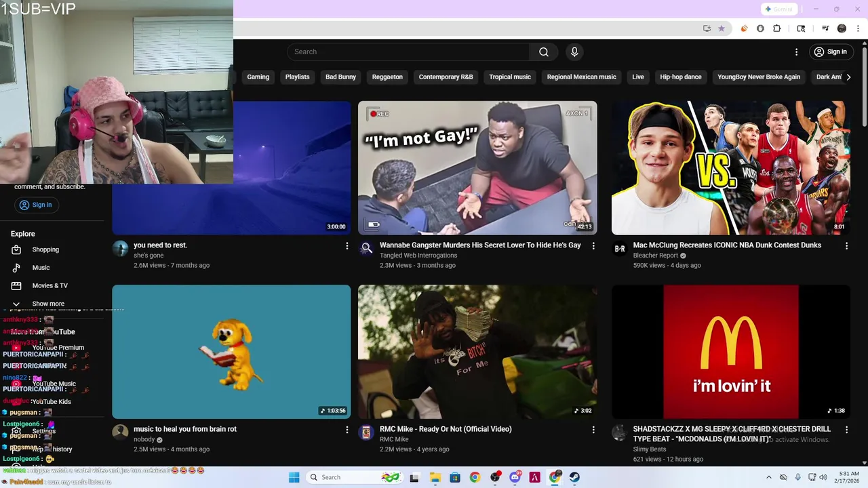Image resolution: width=868 pixels, height=488 pixels.
Task: Click 'Wannabe Gangster Murders His Secret Lover' title
Action: pyautogui.click(x=480, y=245)
